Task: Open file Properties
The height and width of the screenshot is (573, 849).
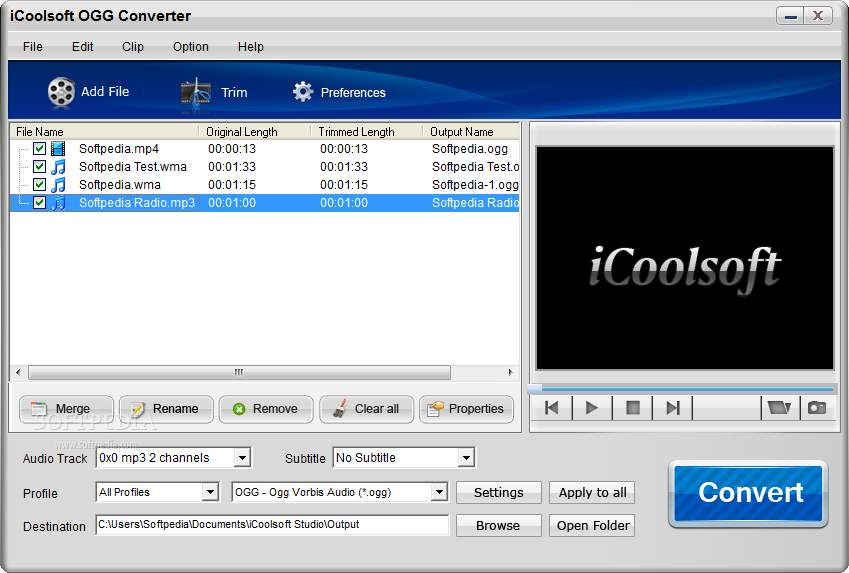Action: [x=466, y=409]
